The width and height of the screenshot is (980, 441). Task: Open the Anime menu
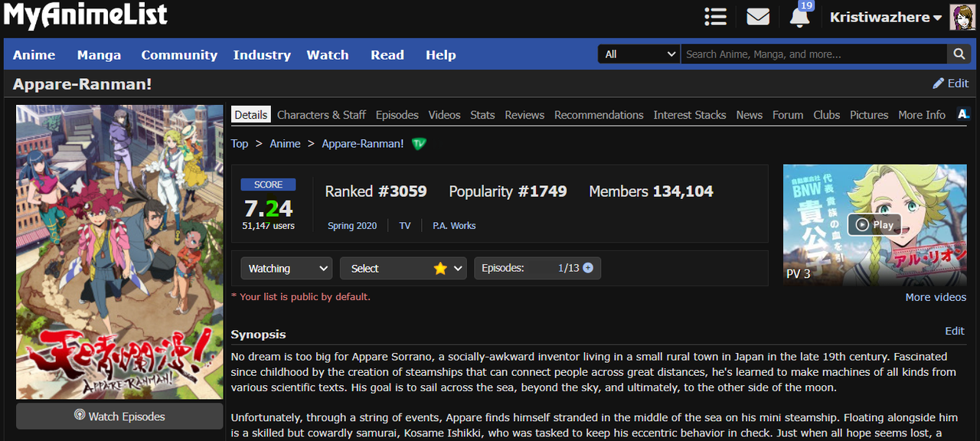click(34, 55)
